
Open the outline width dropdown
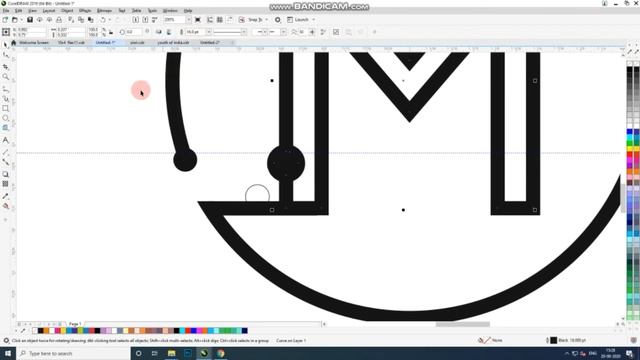[209, 32]
